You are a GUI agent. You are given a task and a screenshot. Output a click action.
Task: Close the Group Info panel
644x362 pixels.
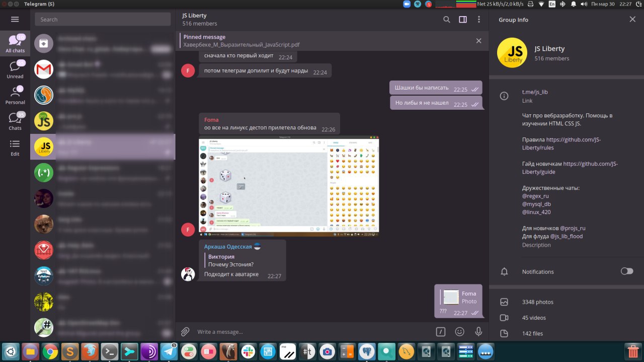pos(632,20)
